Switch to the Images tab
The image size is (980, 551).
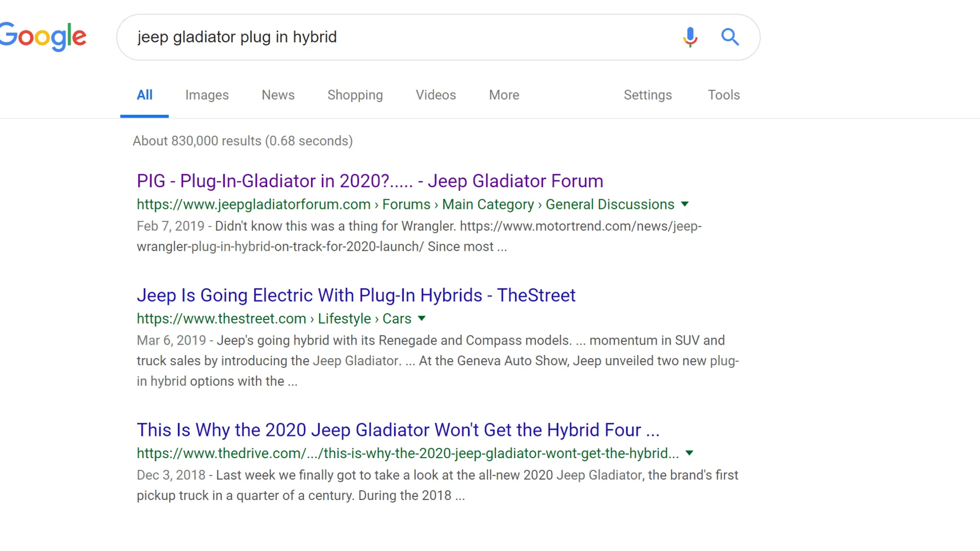pos(207,95)
